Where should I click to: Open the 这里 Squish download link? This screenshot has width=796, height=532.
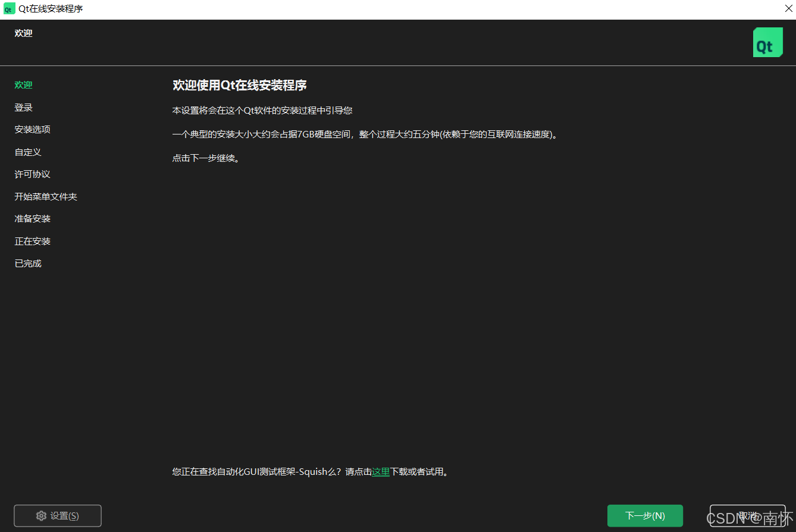coord(381,472)
